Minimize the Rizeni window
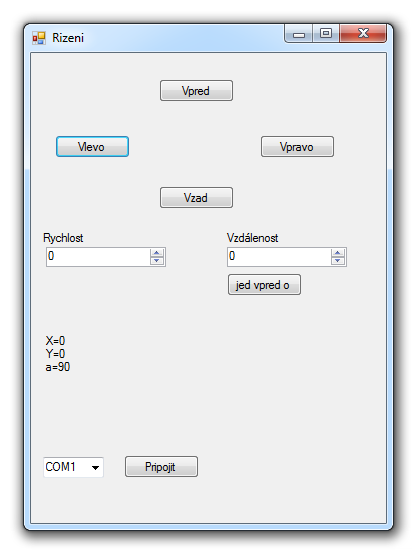Screen dimensions: 415x556 coord(299,34)
